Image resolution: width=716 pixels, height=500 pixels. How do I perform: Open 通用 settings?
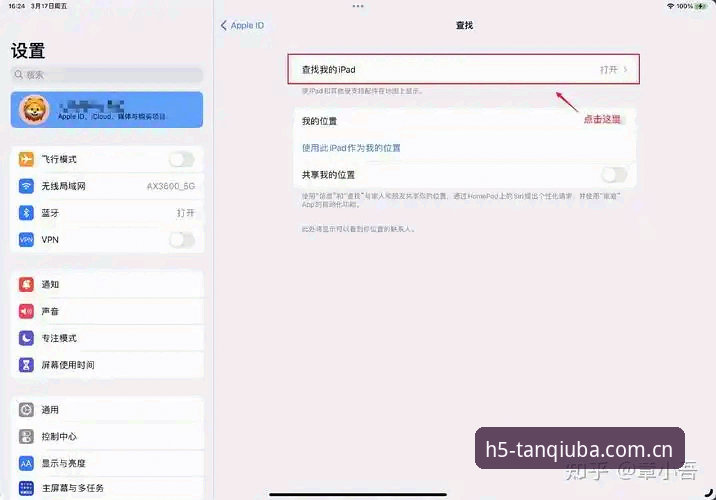[x=107, y=410]
